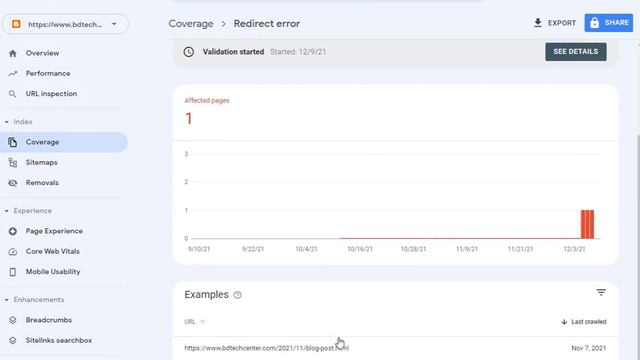Click the Sitemaps tree icon

[13, 162]
